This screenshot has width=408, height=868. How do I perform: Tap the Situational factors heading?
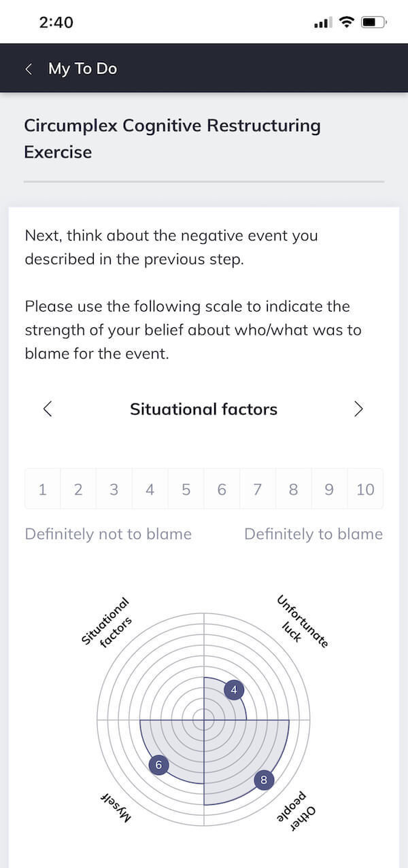coord(203,409)
